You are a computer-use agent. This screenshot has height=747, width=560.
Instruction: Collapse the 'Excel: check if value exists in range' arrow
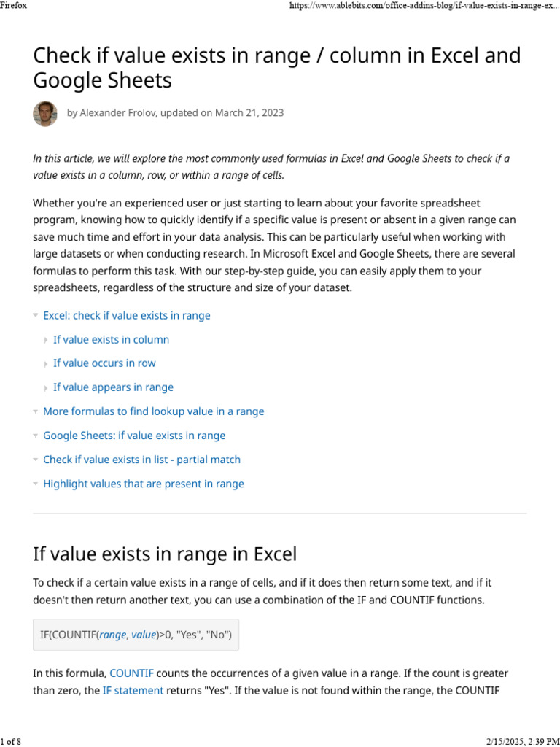coord(36,316)
